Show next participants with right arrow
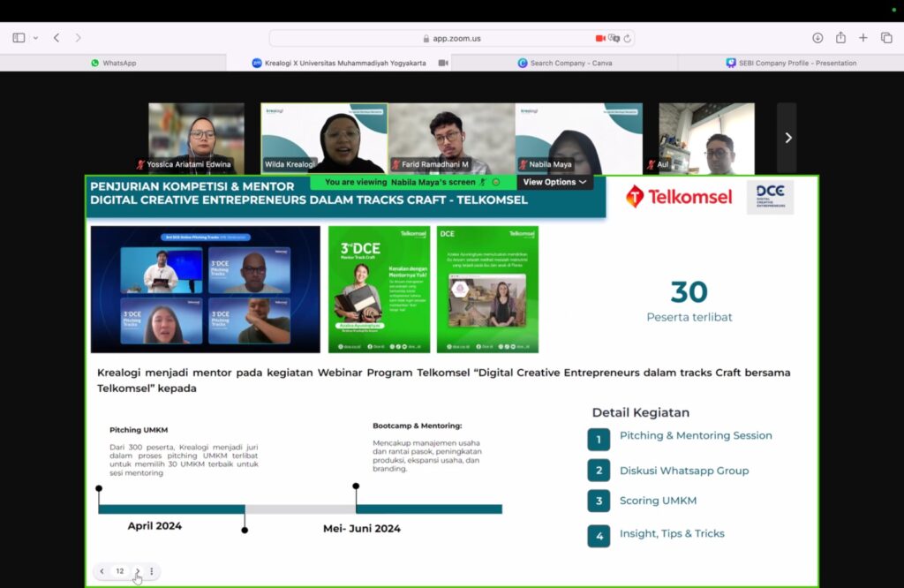 tap(787, 138)
